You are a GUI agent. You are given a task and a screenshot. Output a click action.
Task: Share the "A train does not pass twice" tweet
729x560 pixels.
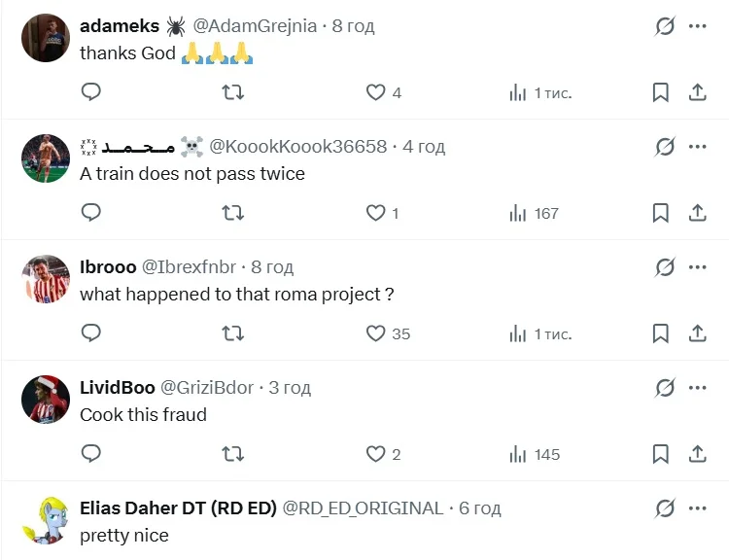click(x=697, y=213)
